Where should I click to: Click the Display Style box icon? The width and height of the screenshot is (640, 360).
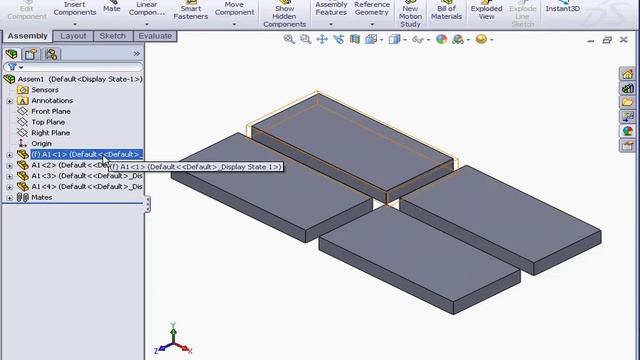[394, 39]
